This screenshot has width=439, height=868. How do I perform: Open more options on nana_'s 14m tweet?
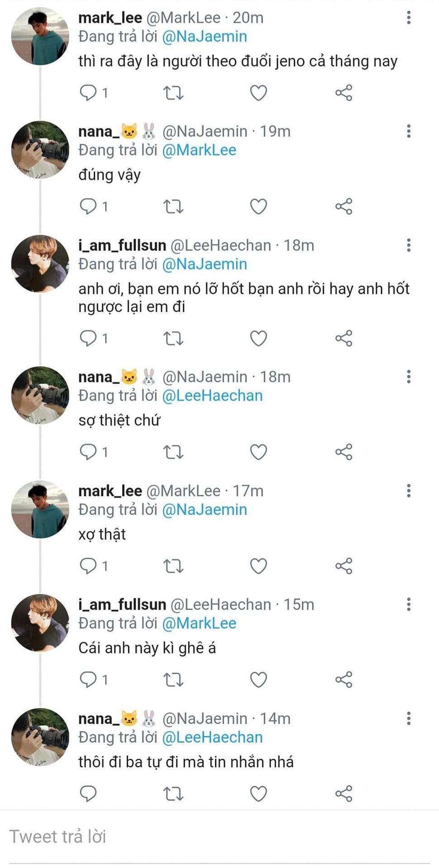point(409,718)
